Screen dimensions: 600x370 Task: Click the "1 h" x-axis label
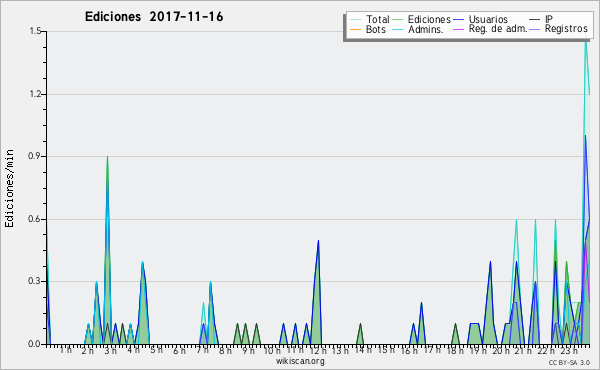[x=65, y=350]
